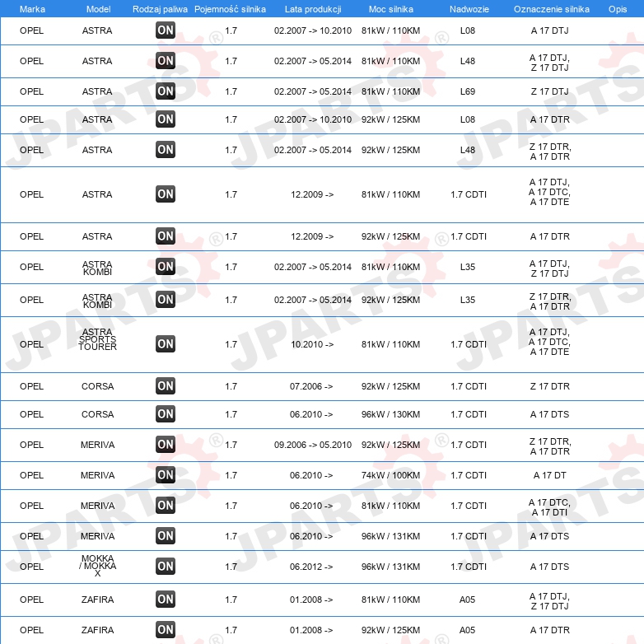Click the Opis column header
The width and height of the screenshot is (644, 644).
[618, 9]
